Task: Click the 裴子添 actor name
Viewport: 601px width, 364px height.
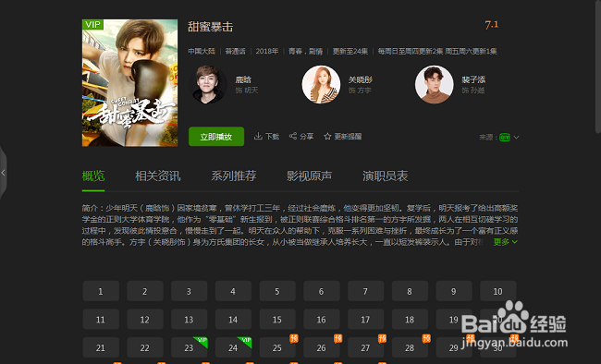Action: click(x=473, y=79)
